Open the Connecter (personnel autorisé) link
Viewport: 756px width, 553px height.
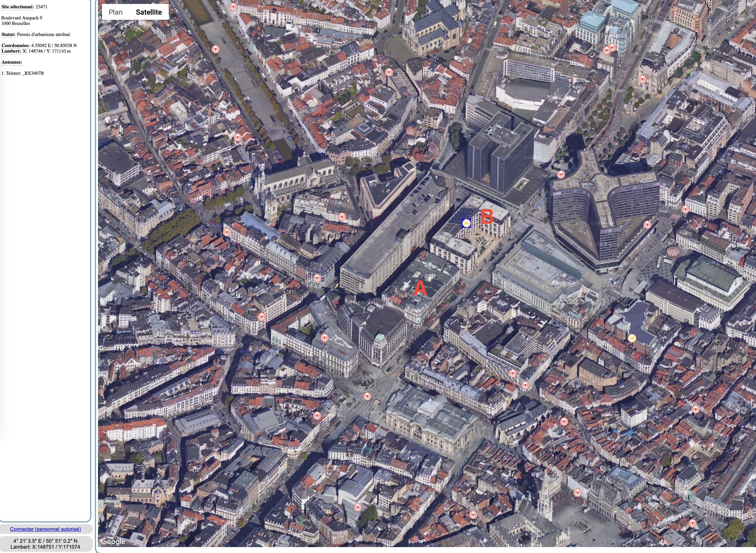45,529
